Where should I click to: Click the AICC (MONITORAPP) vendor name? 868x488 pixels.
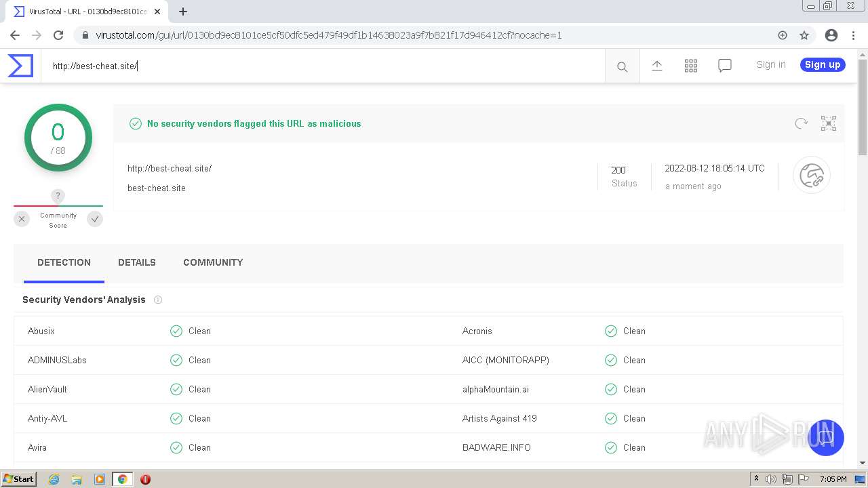tap(506, 360)
